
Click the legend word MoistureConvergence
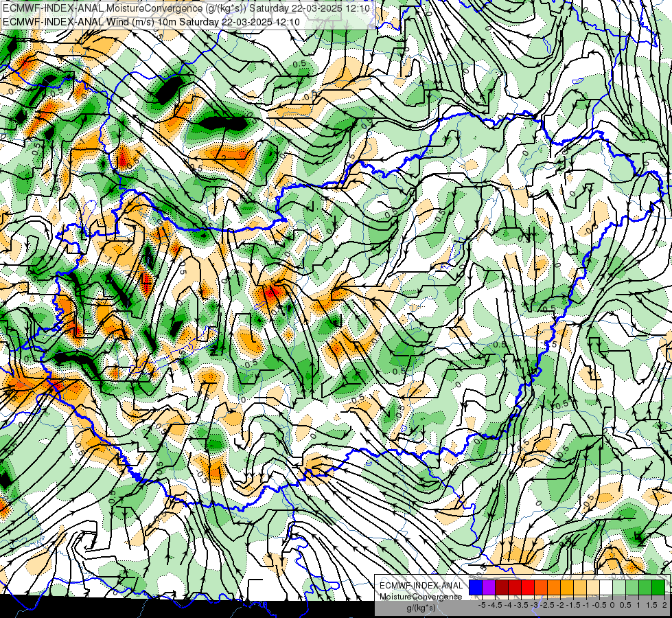point(421,597)
